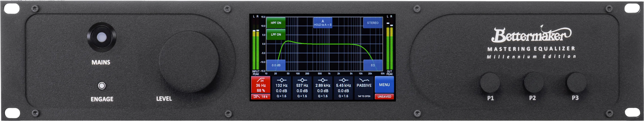Select the 5.45 kHz bell EQ band
The width and height of the screenshot is (644, 121).
click(x=343, y=88)
